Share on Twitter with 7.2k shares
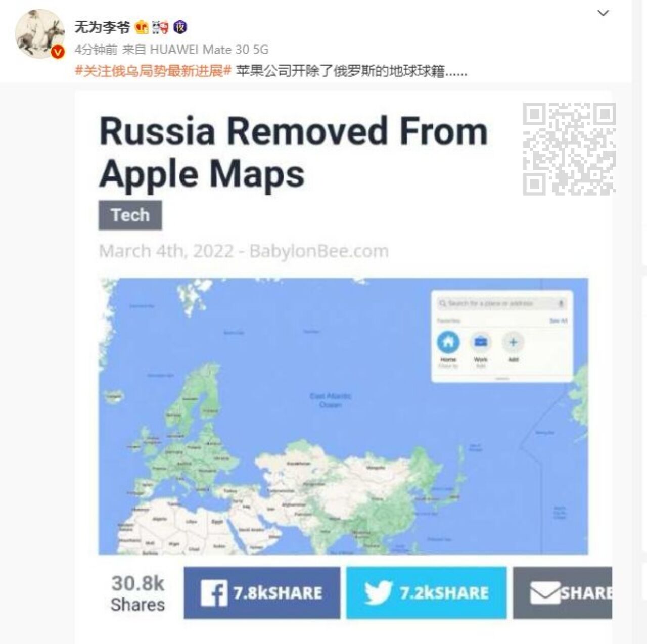Viewport: 647px width, 644px height. [427, 593]
